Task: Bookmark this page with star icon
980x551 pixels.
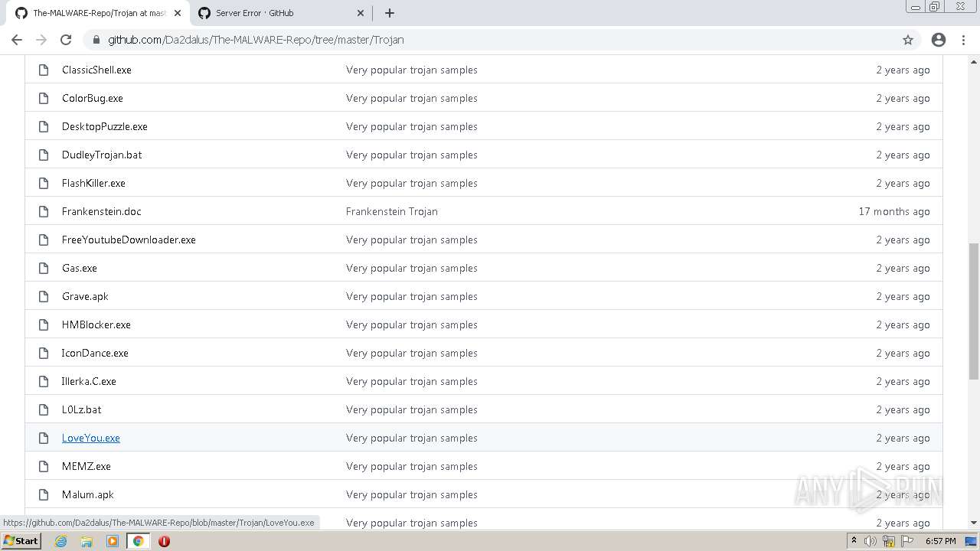Action: (908, 40)
